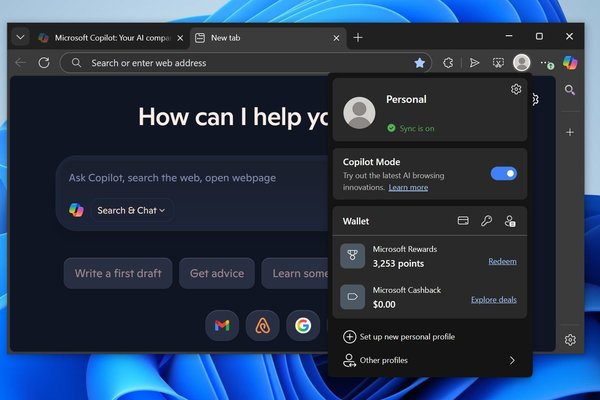
Task: Click the profile avatar in toolbar
Action: pyautogui.click(x=522, y=62)
